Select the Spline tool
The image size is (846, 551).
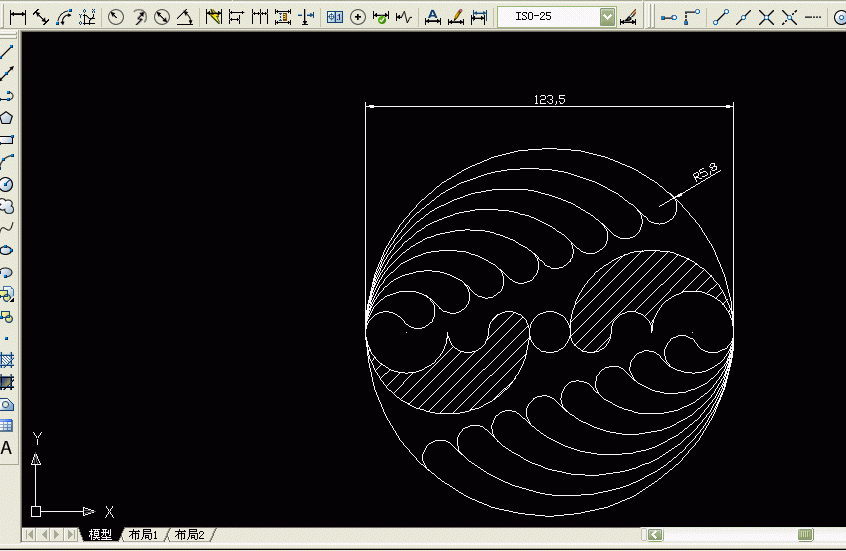(7, 228)
